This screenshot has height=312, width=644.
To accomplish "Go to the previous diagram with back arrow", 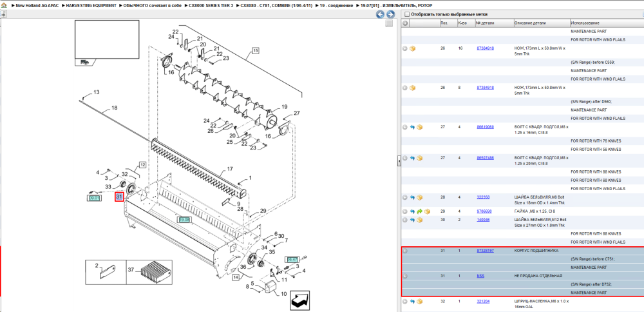I will coord(381,14).
